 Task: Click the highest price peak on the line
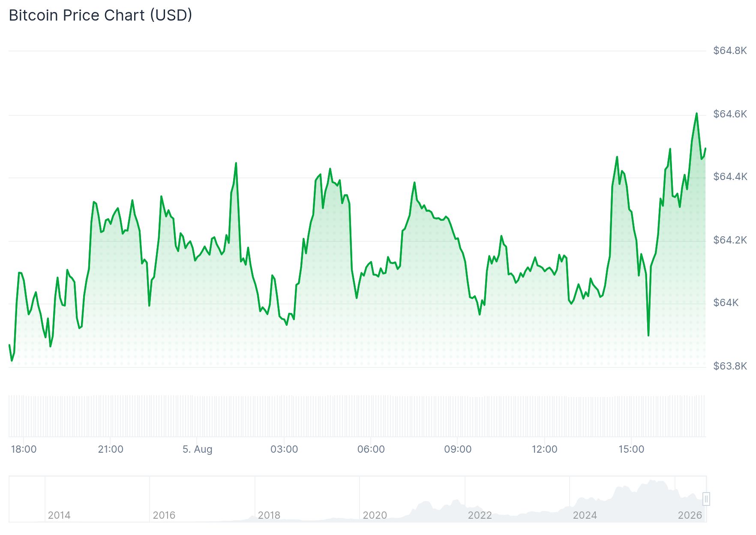696,114
